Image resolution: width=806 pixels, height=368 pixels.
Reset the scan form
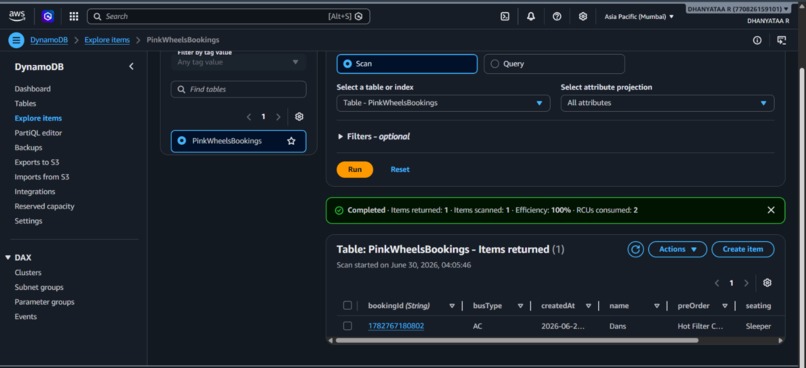coord(400,170)
